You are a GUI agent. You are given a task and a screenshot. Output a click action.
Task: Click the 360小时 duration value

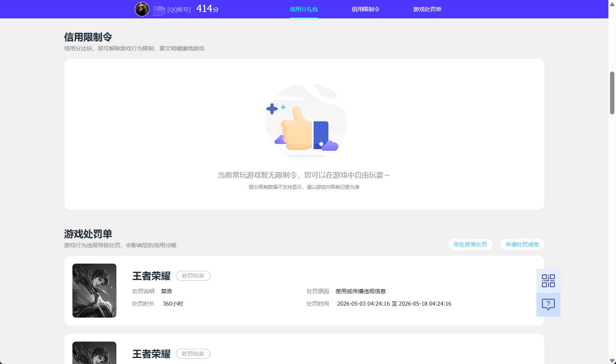[x=173, y=304]
